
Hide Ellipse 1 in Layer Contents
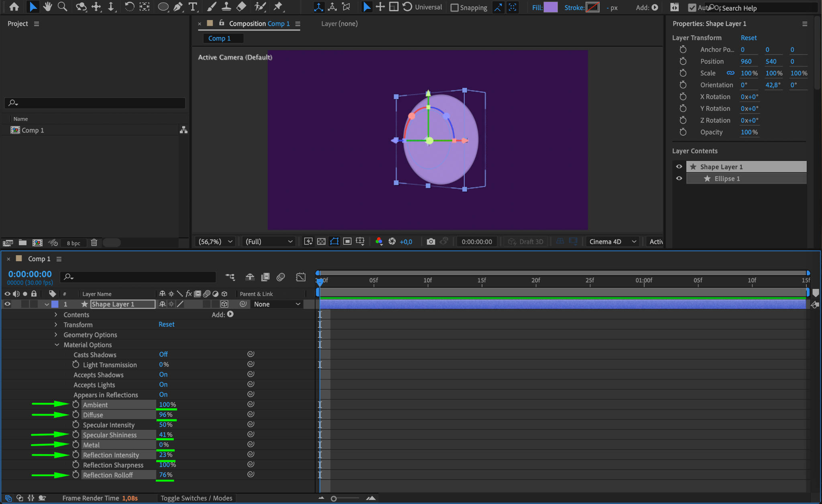click(679, 179)
